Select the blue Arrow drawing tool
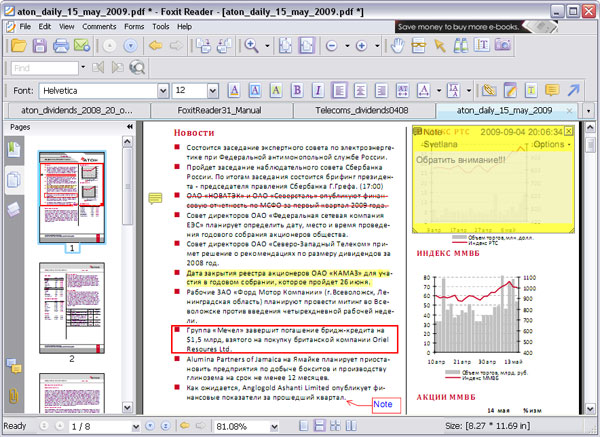 point(573,91)
